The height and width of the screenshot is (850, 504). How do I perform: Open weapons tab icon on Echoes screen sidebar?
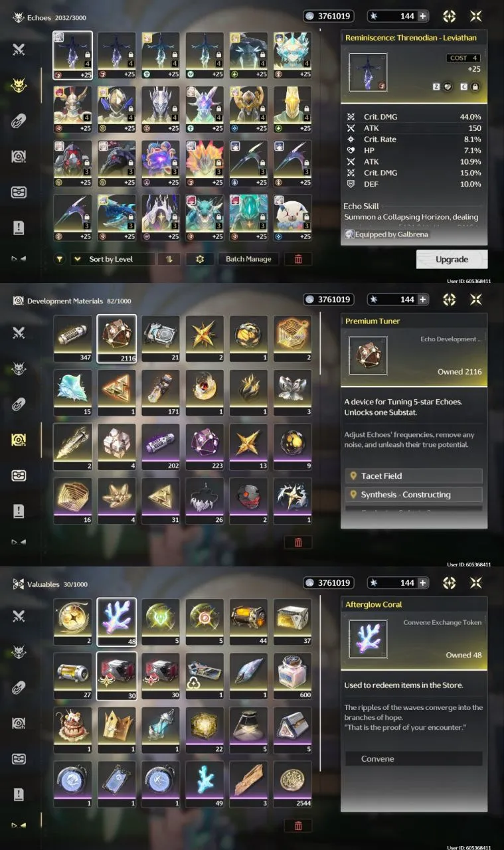click(x=19, y=49)
